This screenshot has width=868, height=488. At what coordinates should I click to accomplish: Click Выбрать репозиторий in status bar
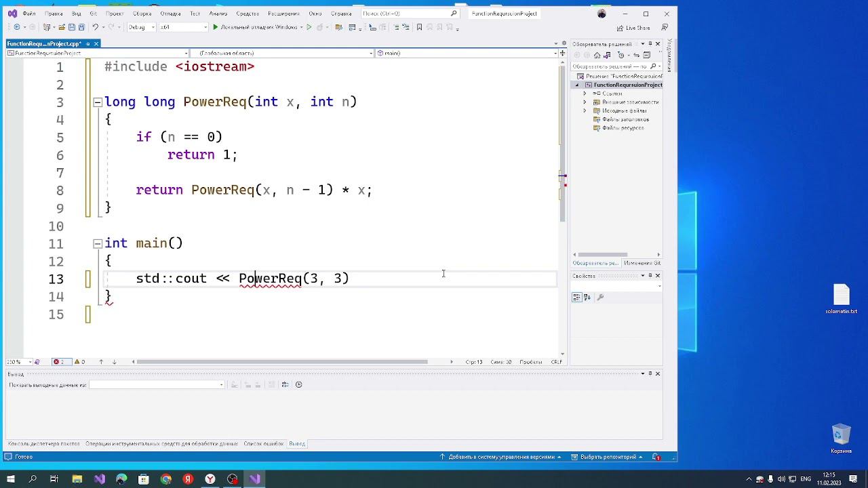pyautogui.click(x=607, y=457)
